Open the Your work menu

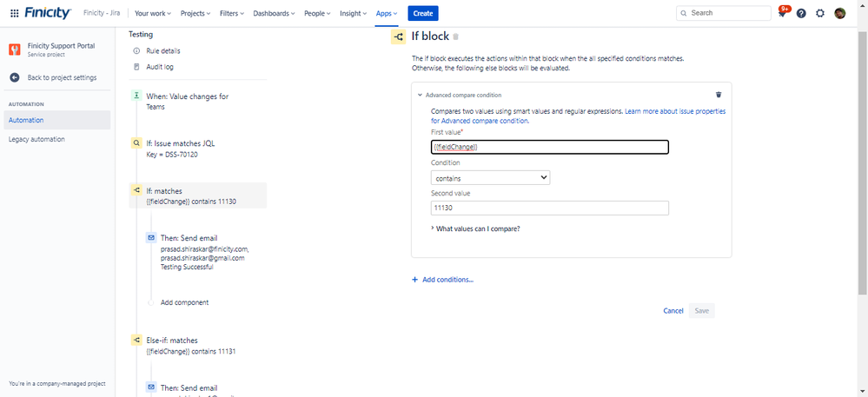pos(153,13)
